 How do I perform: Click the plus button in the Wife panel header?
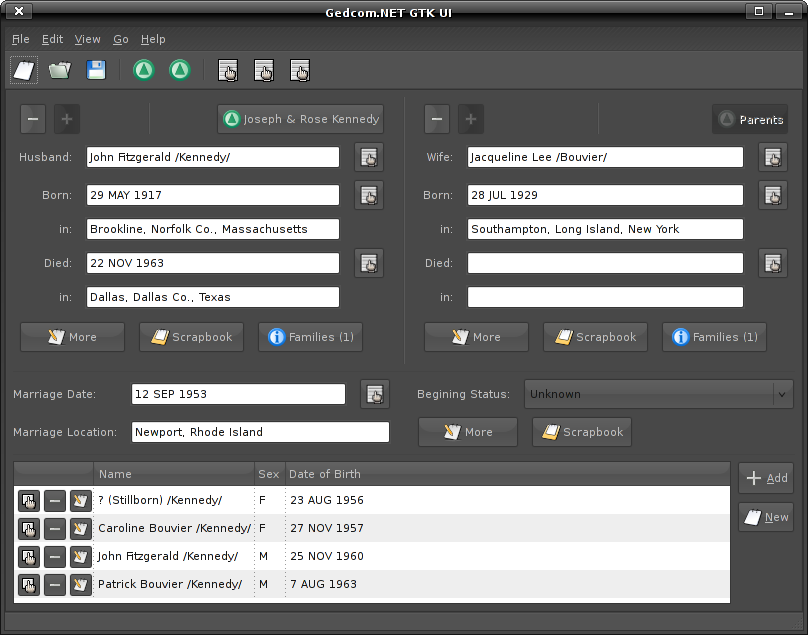point(471,119)
